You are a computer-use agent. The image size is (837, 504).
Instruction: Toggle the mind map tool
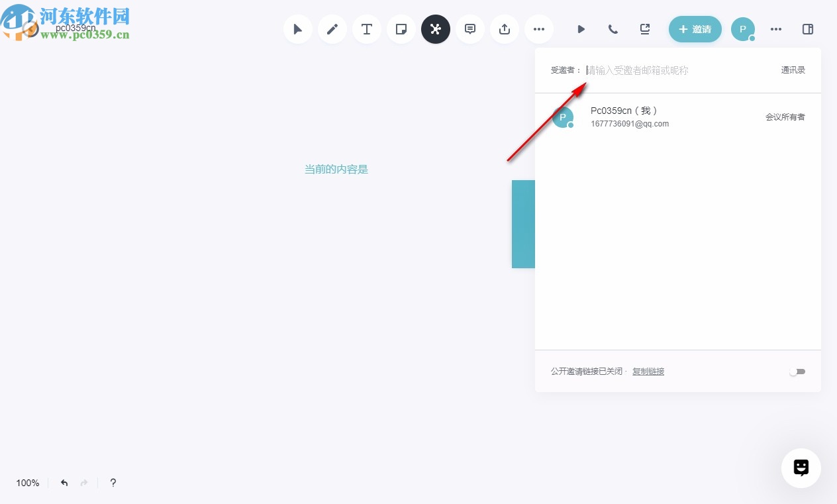(436, 29)
